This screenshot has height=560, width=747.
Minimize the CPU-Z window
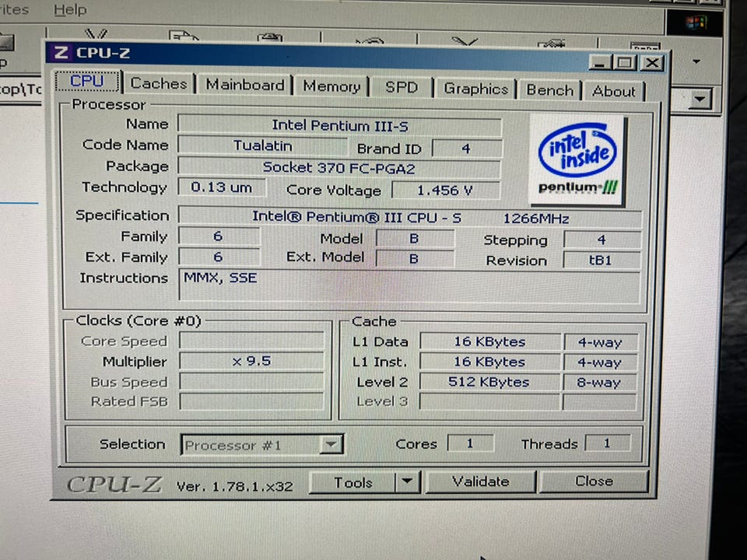point(601,63)
